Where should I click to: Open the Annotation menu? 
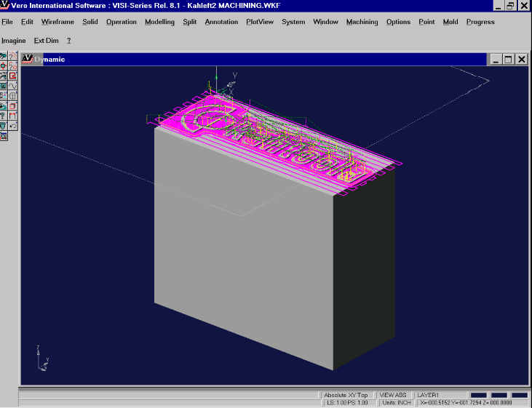(x=221, y=22)
